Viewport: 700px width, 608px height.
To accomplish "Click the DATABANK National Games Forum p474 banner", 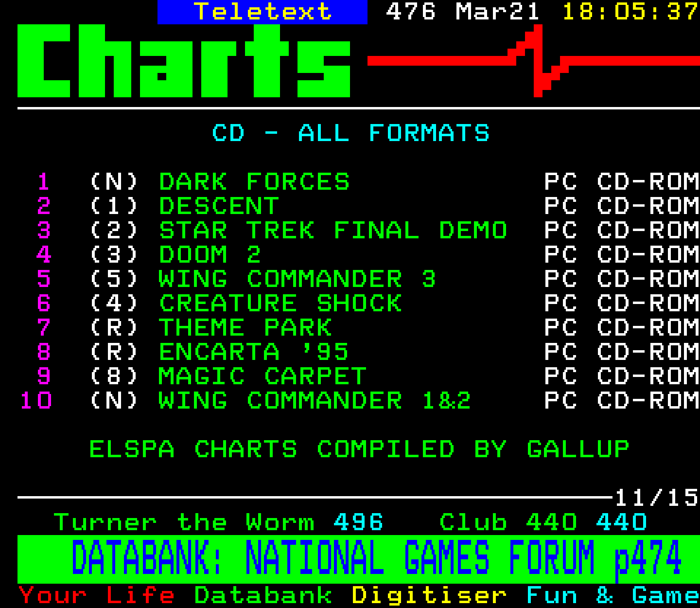I will [358, 559].
